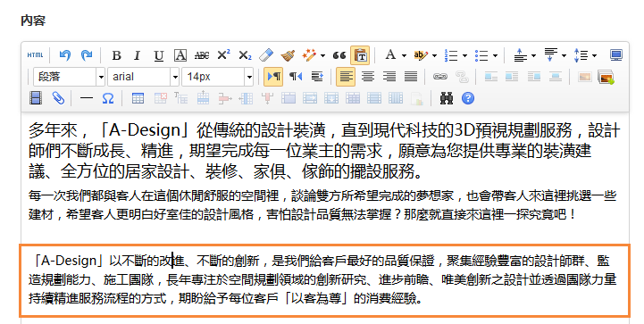Apply the font color A button
The height and width of the screenshot is (324, 644).
(390, 55)
